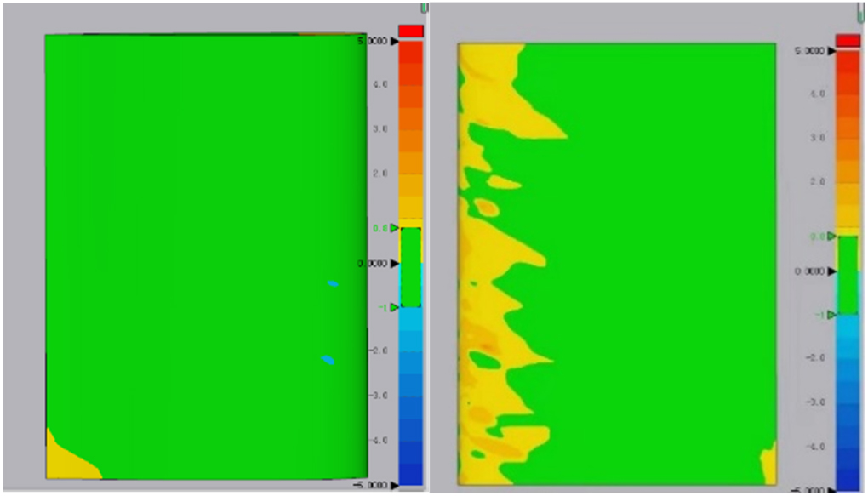Click the -2.0 label on right scale

(815, 358)
